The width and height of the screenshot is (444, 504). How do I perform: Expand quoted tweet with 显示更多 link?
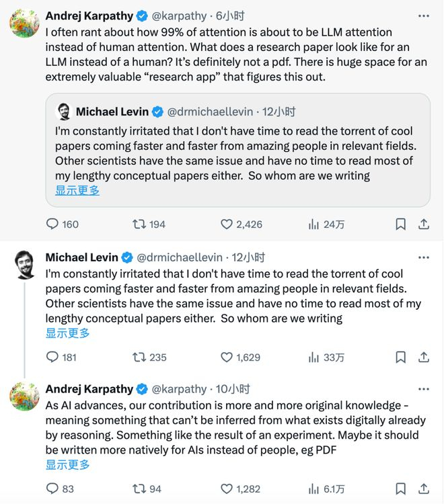77,190
